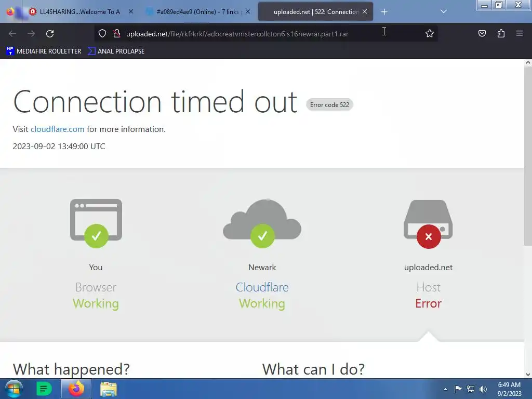
Task: View site connection lock info
Action: click(x=117, y=33)
